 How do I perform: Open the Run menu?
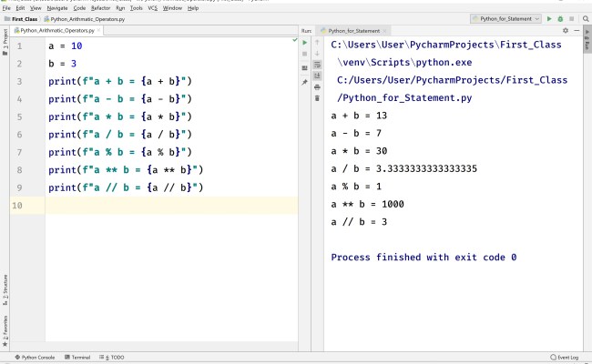tap(120, 8)
